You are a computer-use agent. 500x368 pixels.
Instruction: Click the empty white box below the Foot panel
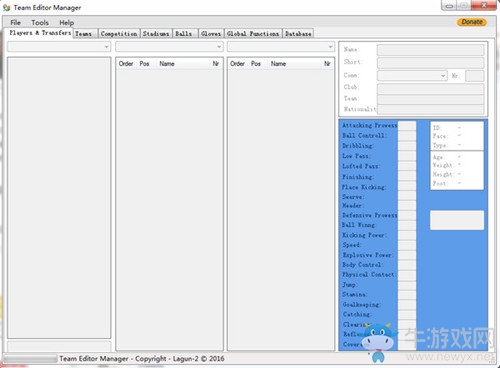[x=457, y=220]
